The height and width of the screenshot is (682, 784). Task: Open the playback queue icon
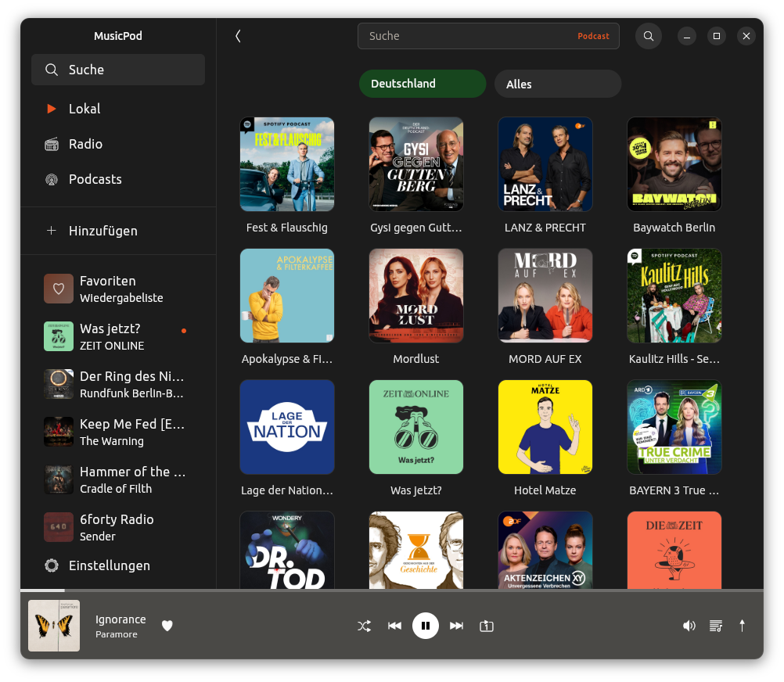pos(716,626)
